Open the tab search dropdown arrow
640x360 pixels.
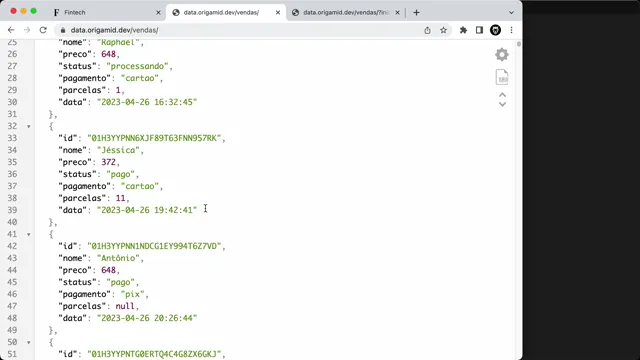point(511,13)
